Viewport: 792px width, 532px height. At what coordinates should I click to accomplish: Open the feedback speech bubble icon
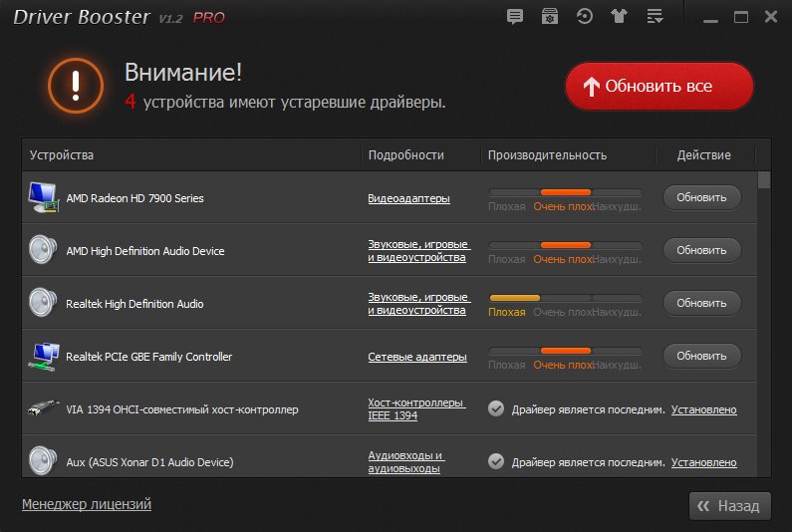[x=515, y=16]
